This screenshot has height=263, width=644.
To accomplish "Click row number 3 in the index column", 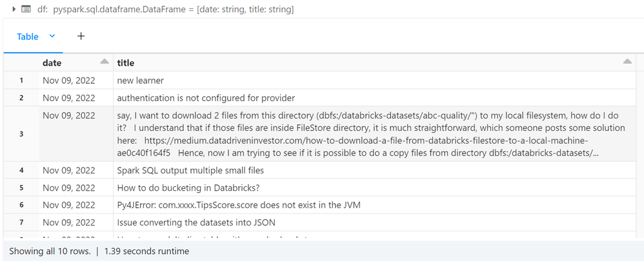I will tap(21, 134).
